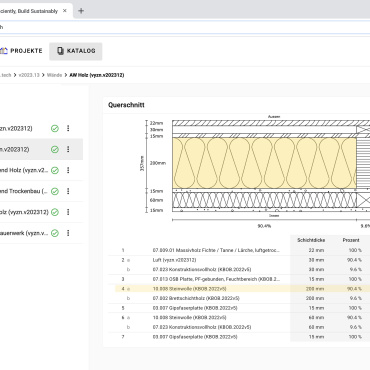The image size is (370, 370).
Task: Open three-dot menu beside Mauerwerk item
Action: click(68, 233)
